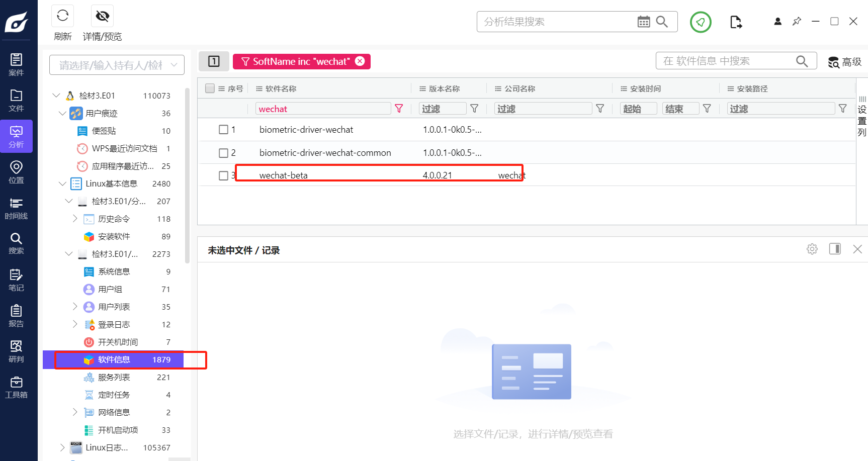Collapse the Linux基本信息 tree node
The image size is (868, 461).
(x=62, y=183)
